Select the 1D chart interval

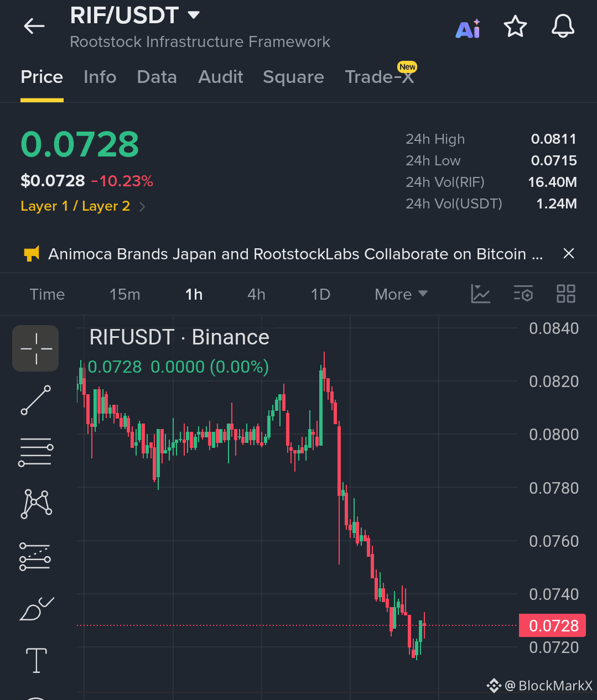(321, 294)
